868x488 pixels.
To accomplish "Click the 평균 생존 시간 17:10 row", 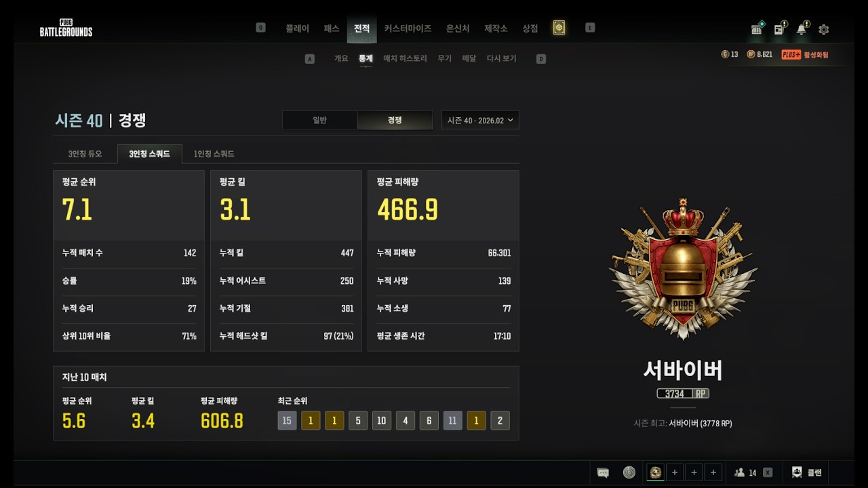I will pos(443,335).
